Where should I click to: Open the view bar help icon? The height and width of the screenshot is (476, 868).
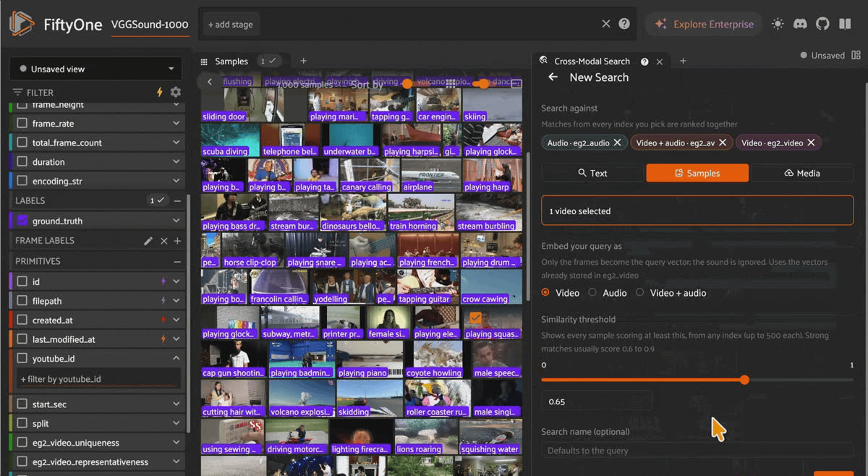[x=624, y=24]
